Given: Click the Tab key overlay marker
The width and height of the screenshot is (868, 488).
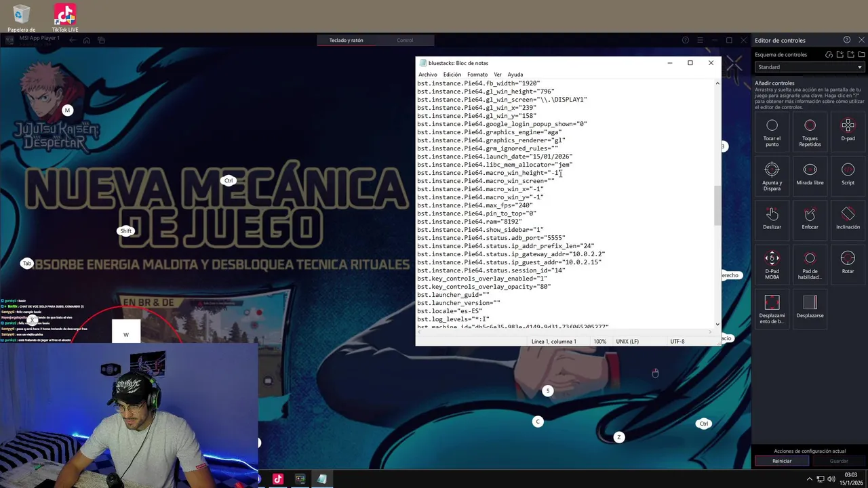Looking at the screenshot, I should click(26, 263).
